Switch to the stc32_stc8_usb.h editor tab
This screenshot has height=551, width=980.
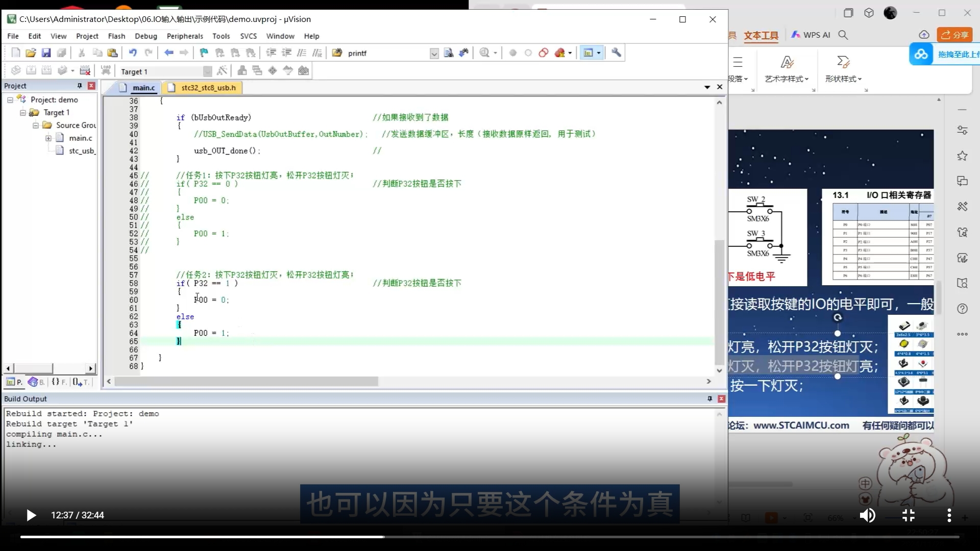tap(203, 88)
